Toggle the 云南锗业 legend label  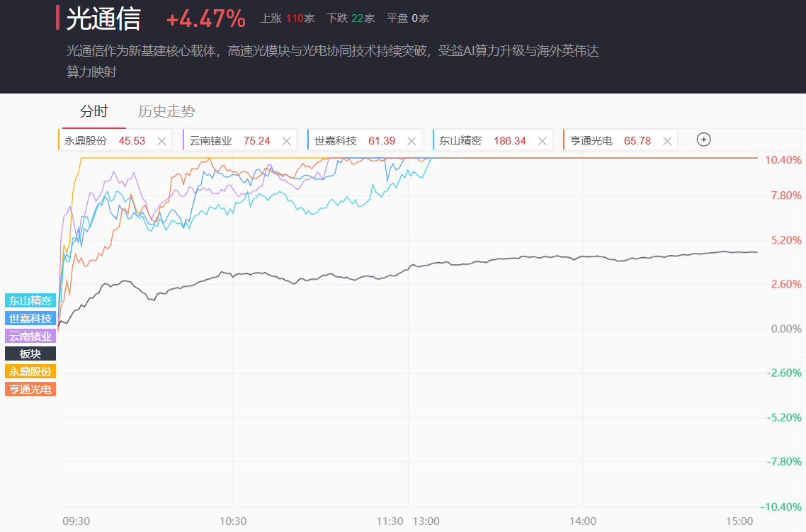coord(30,336)
